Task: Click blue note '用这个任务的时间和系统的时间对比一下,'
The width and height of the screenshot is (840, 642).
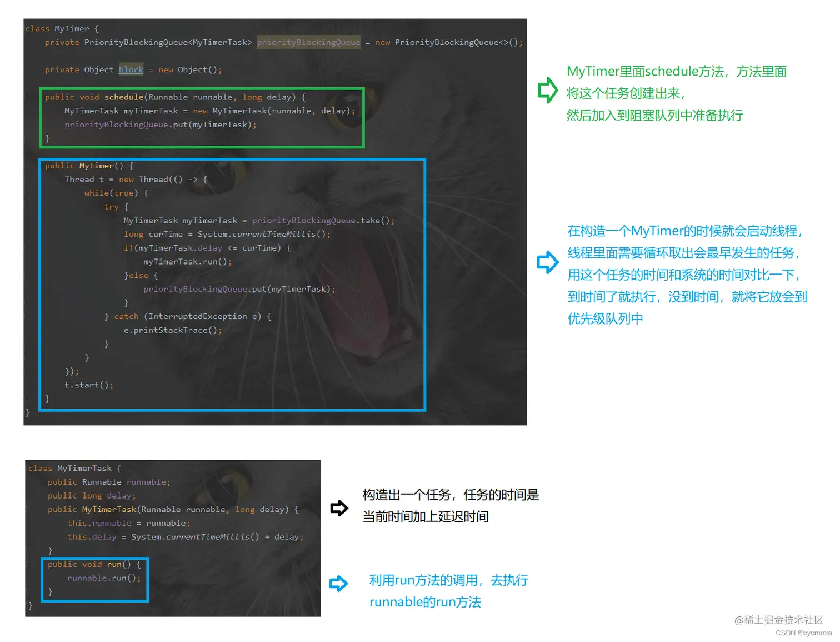Action: point(684,275)
